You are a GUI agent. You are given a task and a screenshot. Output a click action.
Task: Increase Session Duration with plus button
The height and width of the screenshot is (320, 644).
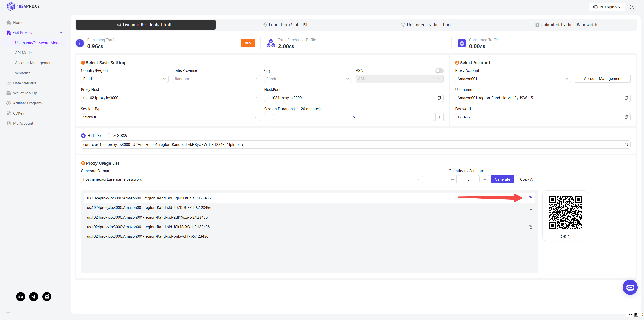pos(439,117)
